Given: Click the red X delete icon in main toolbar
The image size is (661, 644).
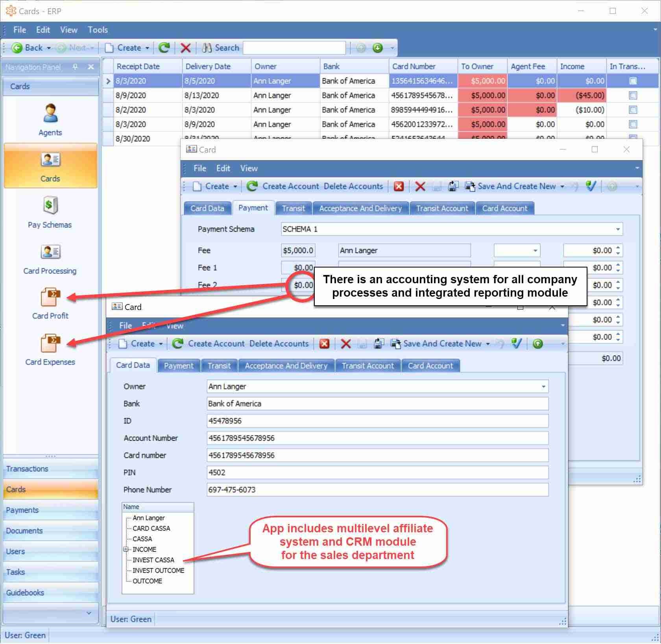Looking at the screenshot, I should (x=185, y=48).
